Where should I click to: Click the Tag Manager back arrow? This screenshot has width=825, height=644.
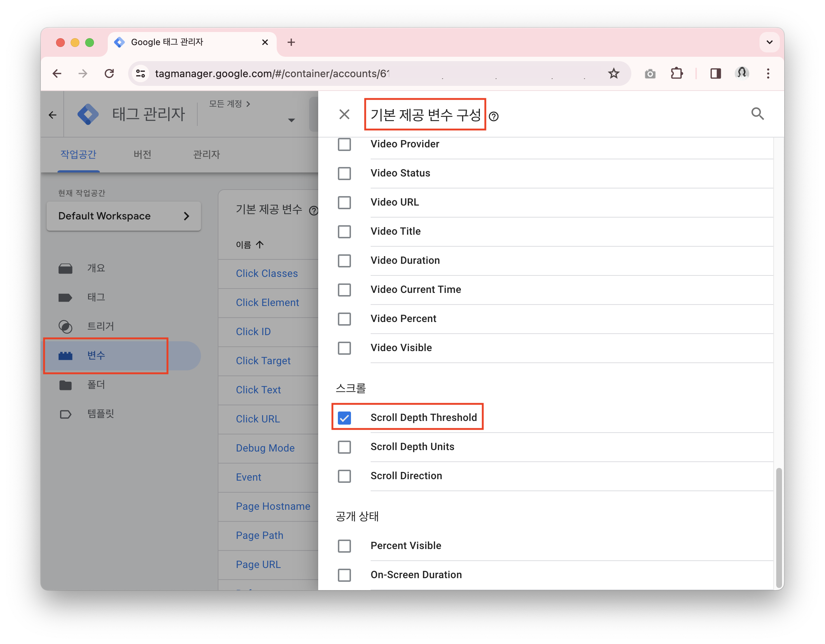coord(52,115)
